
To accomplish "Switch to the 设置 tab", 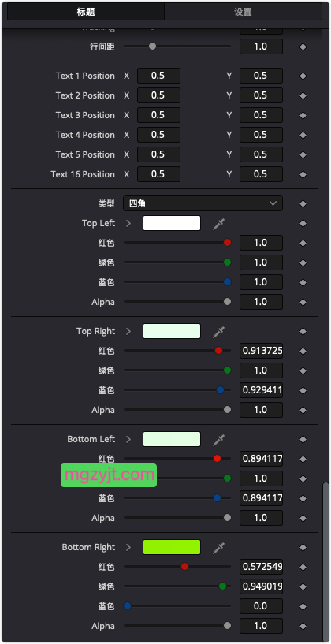I will point(243,12).
